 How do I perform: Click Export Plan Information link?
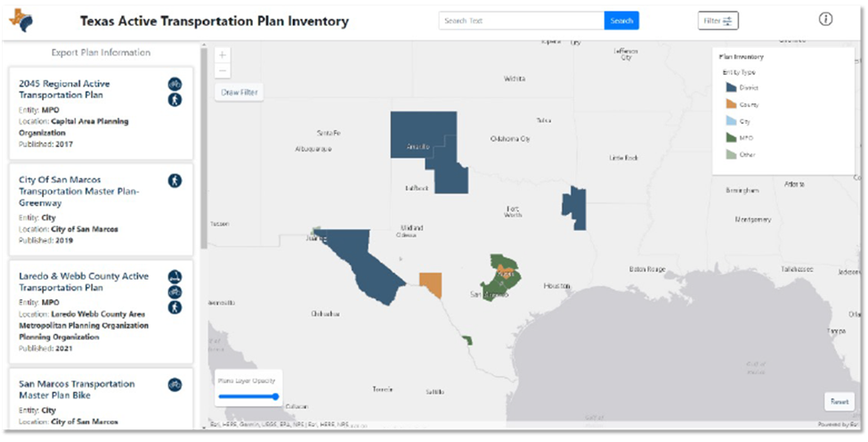click(x=101, y=53)
